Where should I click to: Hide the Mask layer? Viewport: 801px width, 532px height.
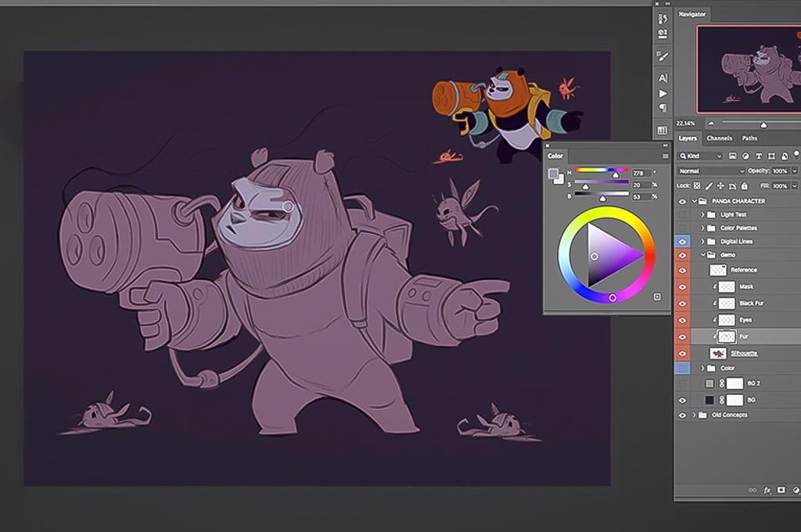coord(682,286)
